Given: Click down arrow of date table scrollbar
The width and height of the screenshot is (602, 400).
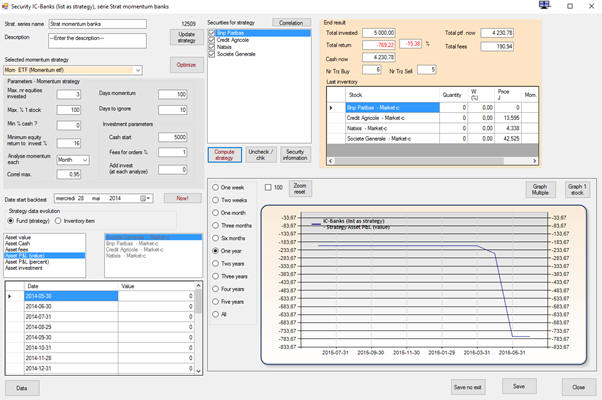Looking at the screenshot, I should (198, 371).
